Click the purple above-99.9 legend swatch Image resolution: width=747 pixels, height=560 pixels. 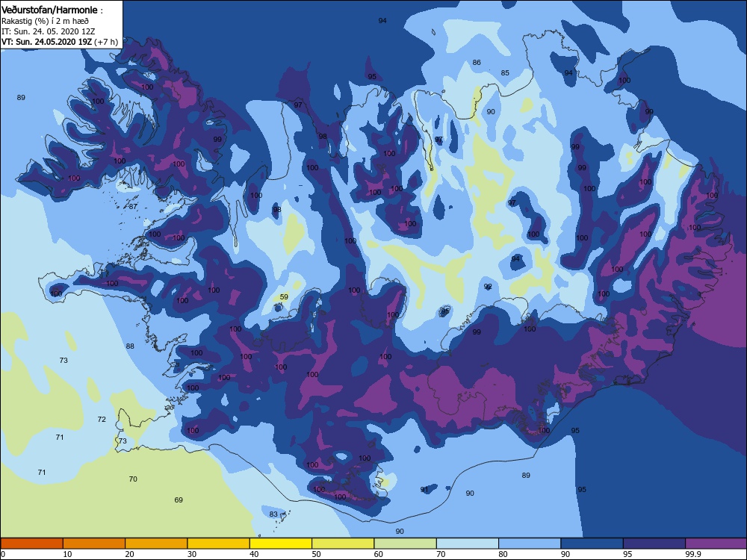tap(716, 544)
